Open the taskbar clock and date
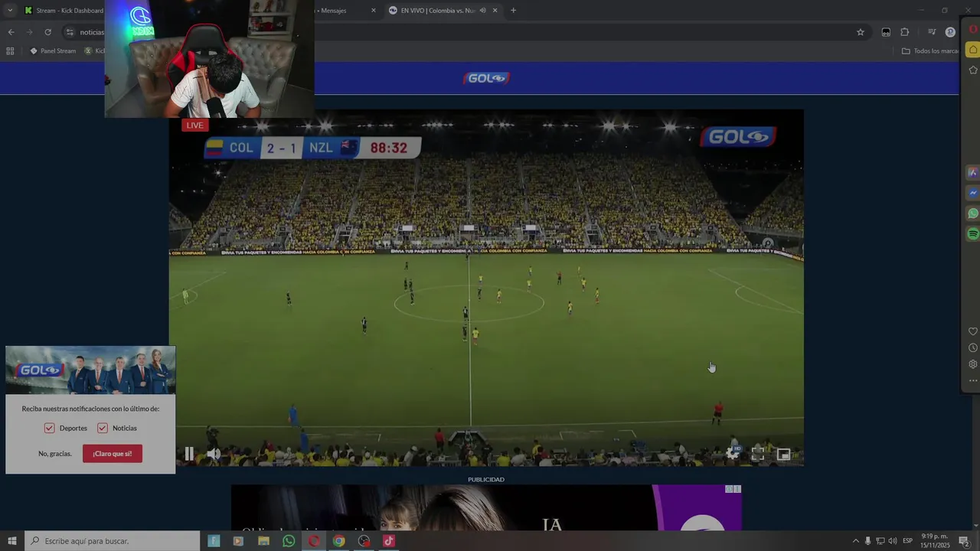Image resolution: width=980 pixels, height=551 pixels. [x=935, y=541]
